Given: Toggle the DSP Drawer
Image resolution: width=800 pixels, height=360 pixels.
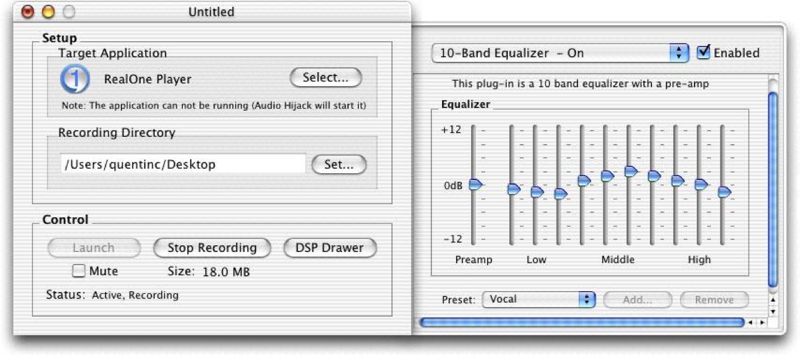Looking at the screenshot, I should point(330,248).
